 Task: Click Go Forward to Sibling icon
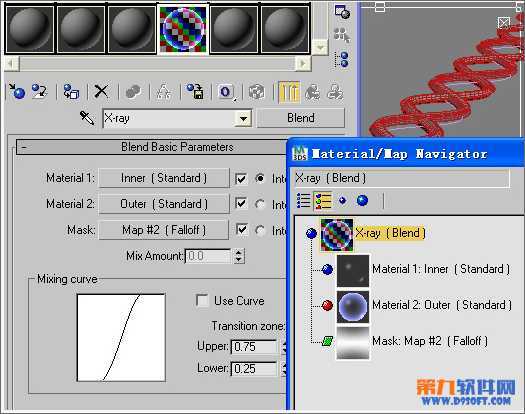point(335,91)
